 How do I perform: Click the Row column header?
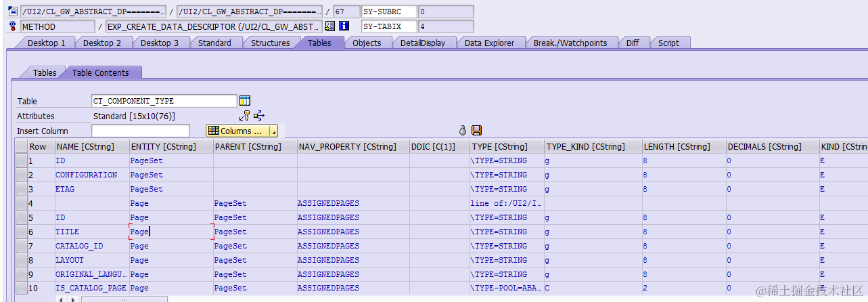coord(40,146)
